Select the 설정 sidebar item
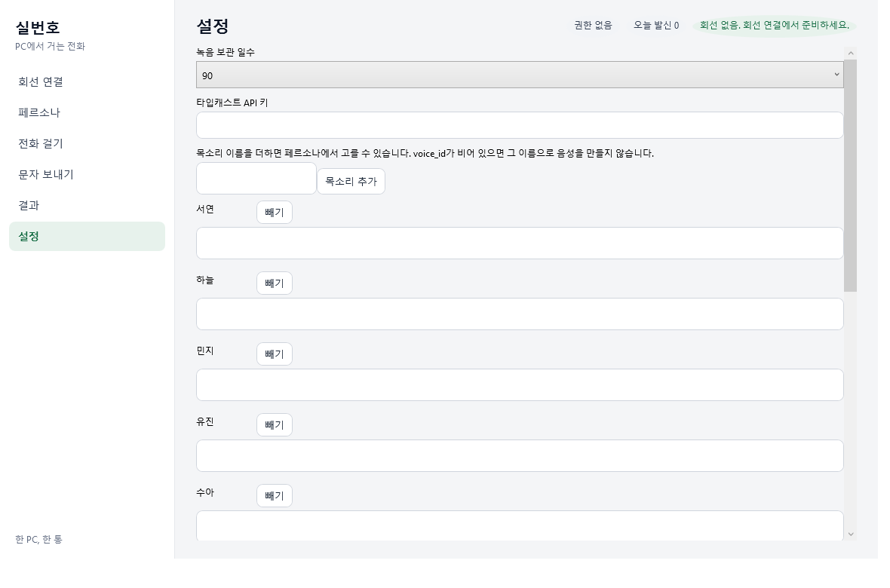The width and height of the screenshot is (890, 588). click(87, 236)
